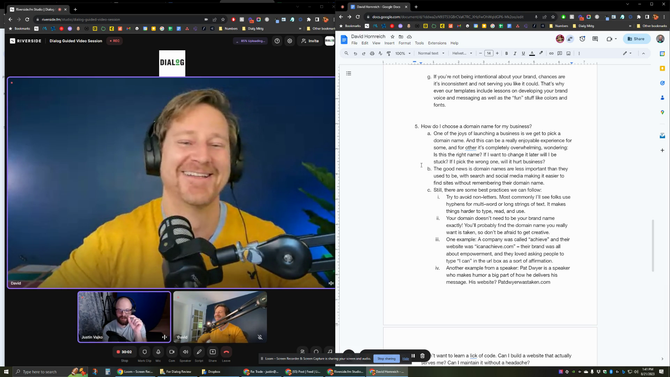Image resolution: width=670 pixels, height=377 pixels.
Task: Open the Extensions menu in Docs
Action: [x=437, y=43]
